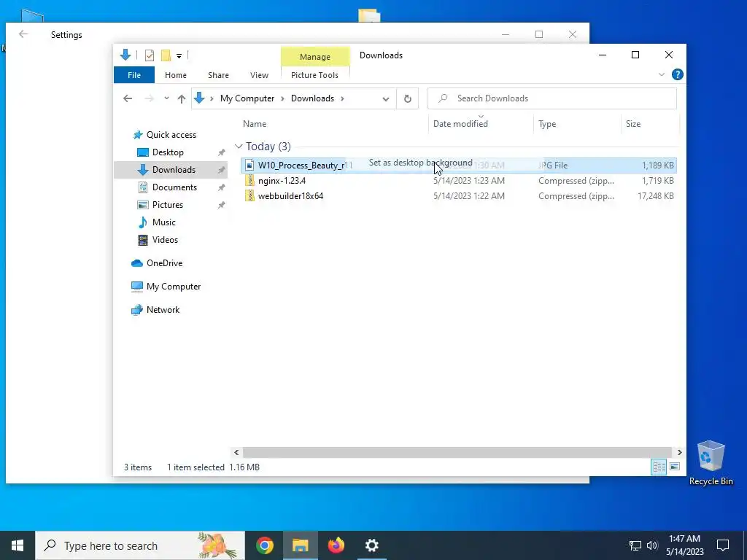Click pin icon next to Pictures
Screen dimensions: 747x560
coord(222,205)
